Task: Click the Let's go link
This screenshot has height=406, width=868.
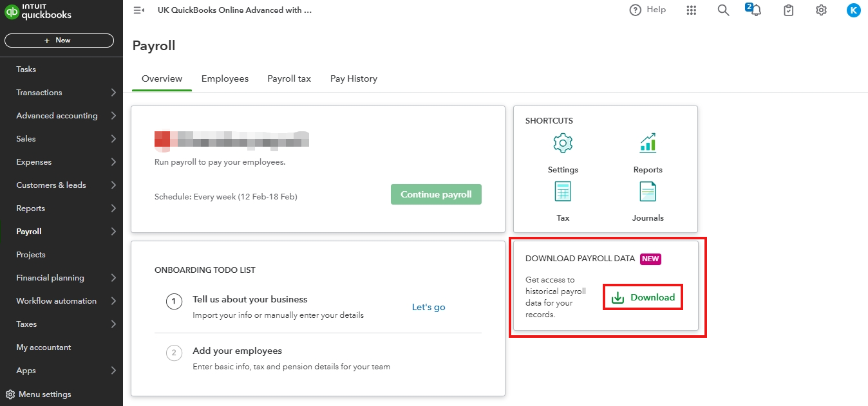Action: tap(429, 308)
